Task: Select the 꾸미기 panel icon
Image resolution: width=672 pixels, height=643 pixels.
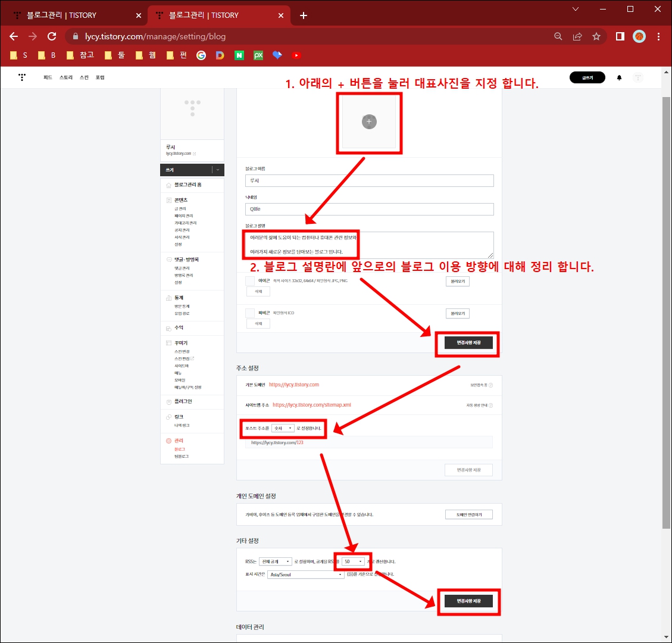Action: coord(170,342)
